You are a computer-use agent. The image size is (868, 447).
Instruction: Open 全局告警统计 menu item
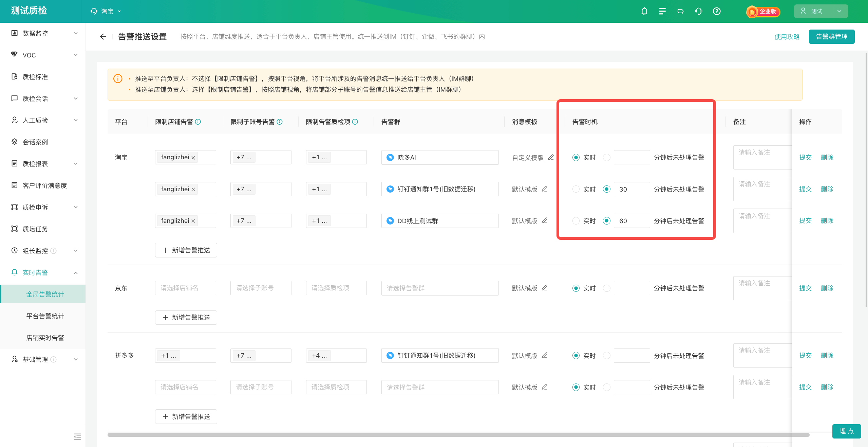43,294
